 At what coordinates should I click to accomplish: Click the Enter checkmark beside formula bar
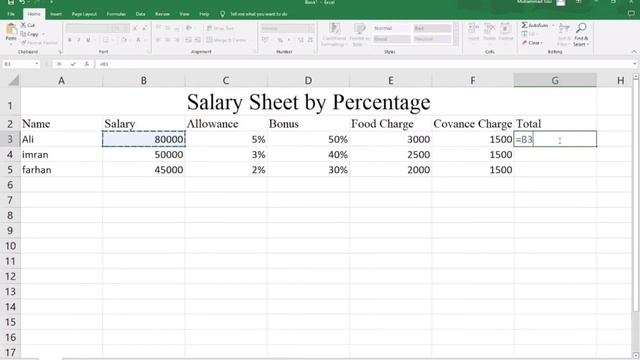coord(73,64)
